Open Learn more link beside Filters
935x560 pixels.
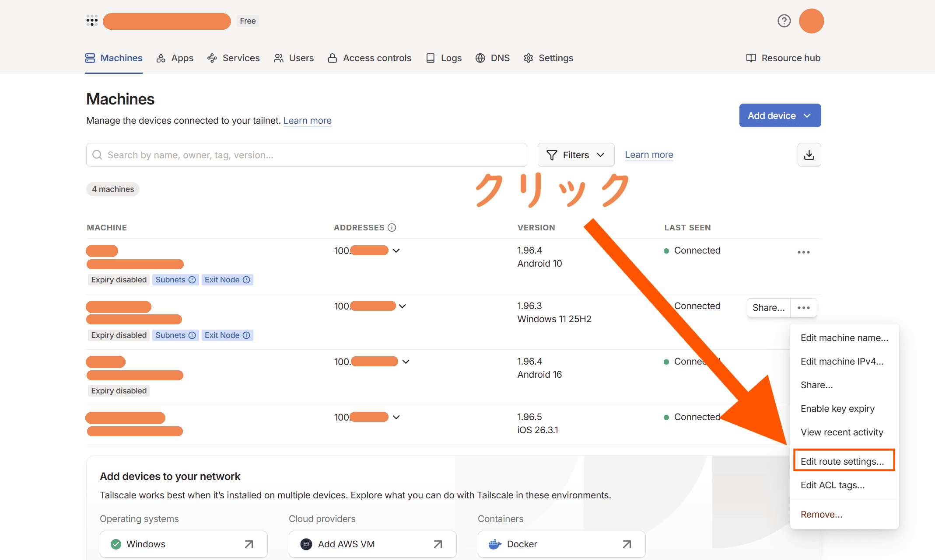[649, 155]
